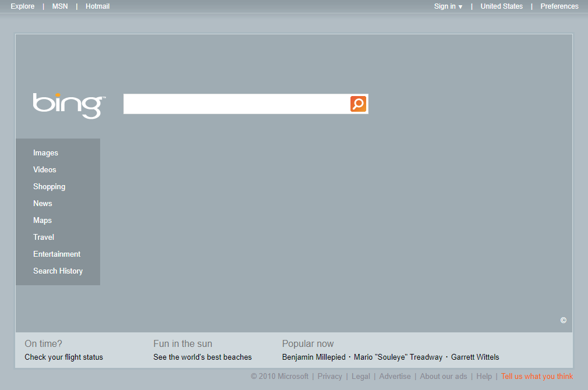
Task: Open About our ads footer link
Action: coord(444,377)
